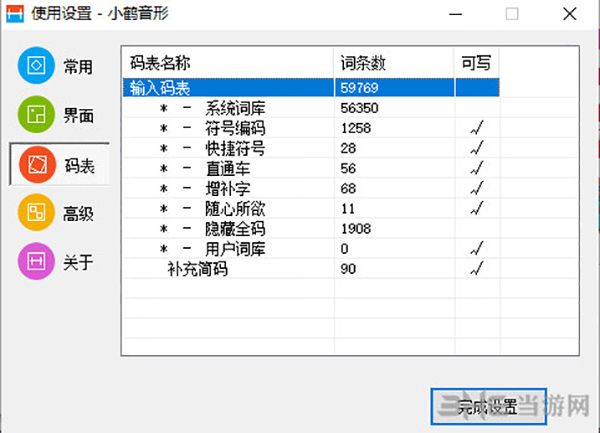Click the 词条数 column header

click(394, 63)
